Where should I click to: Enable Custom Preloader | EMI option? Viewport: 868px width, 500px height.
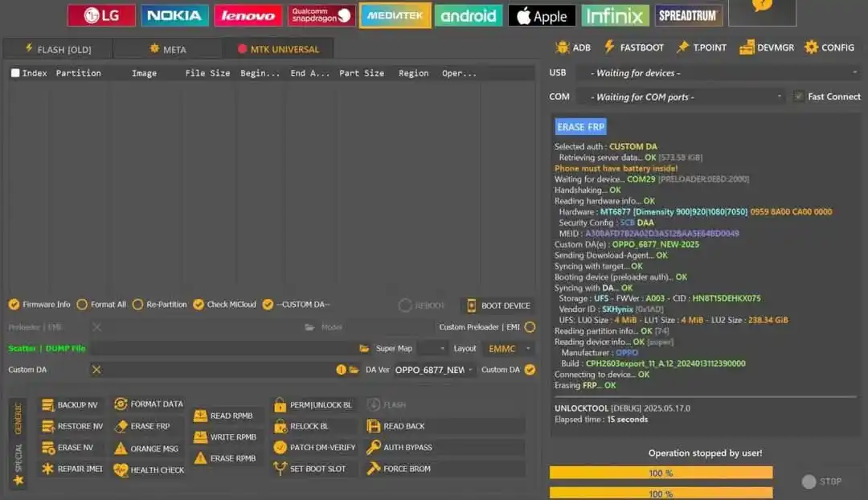[530, 326]
